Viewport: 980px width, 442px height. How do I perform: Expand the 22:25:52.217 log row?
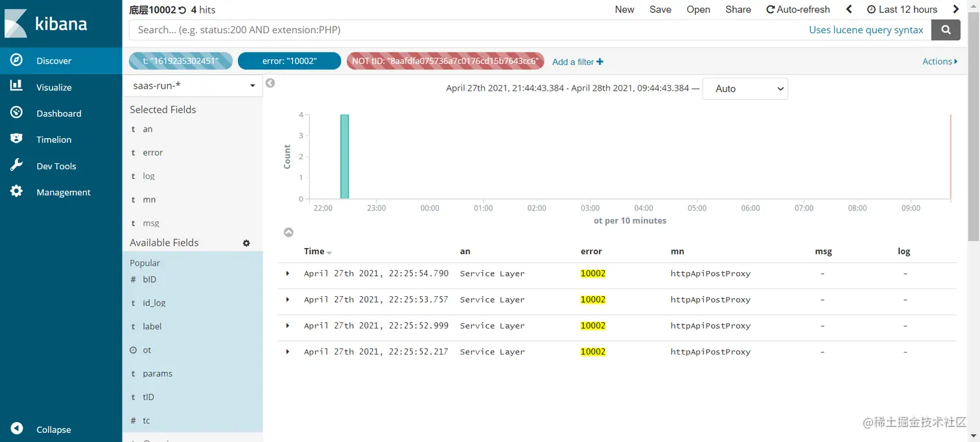click(x=288, y=351)
